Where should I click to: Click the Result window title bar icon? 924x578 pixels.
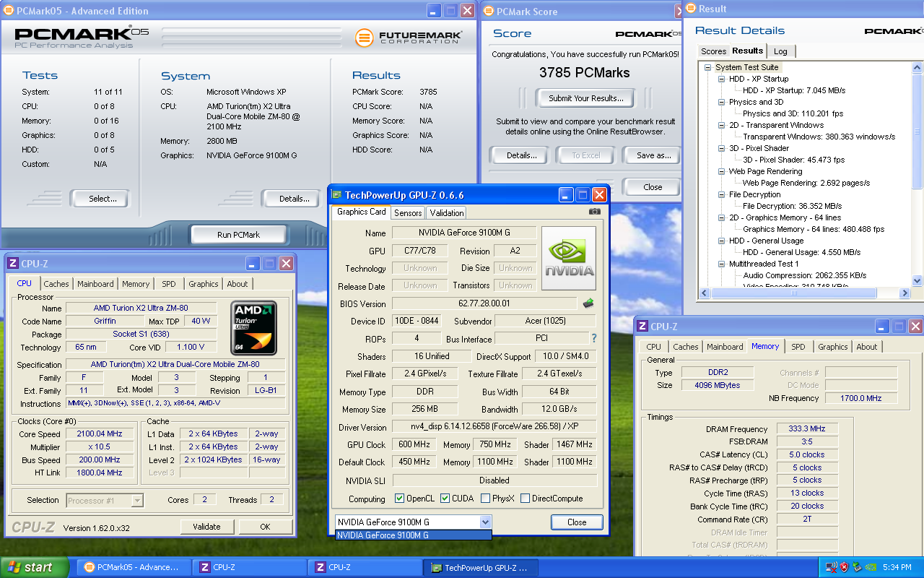(x=689, y=9)
